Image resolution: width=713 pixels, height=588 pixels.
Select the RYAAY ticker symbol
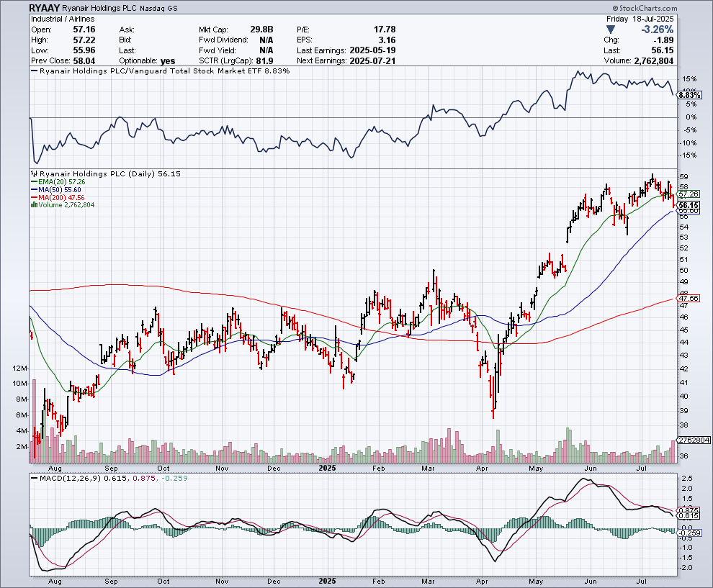(44, 8)
